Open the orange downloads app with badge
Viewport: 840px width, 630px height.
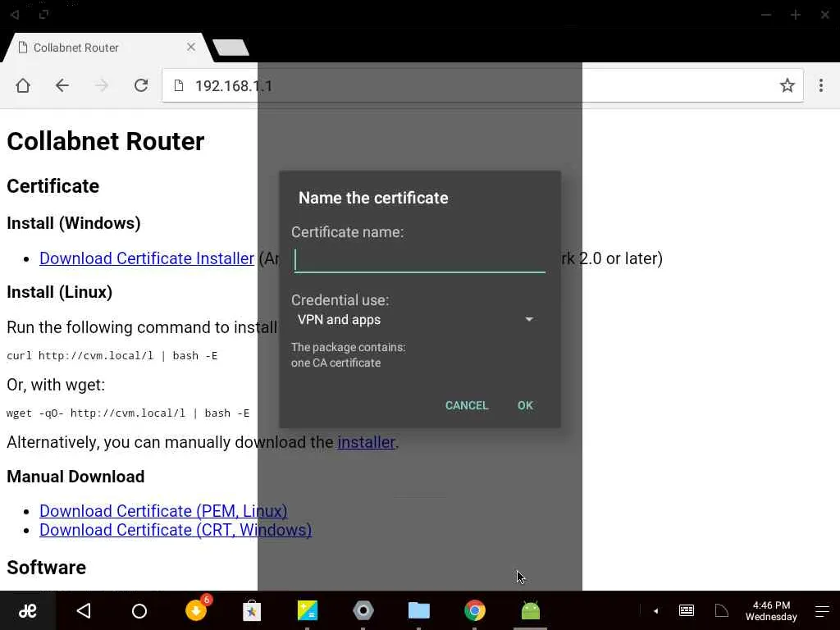(197, 609)
